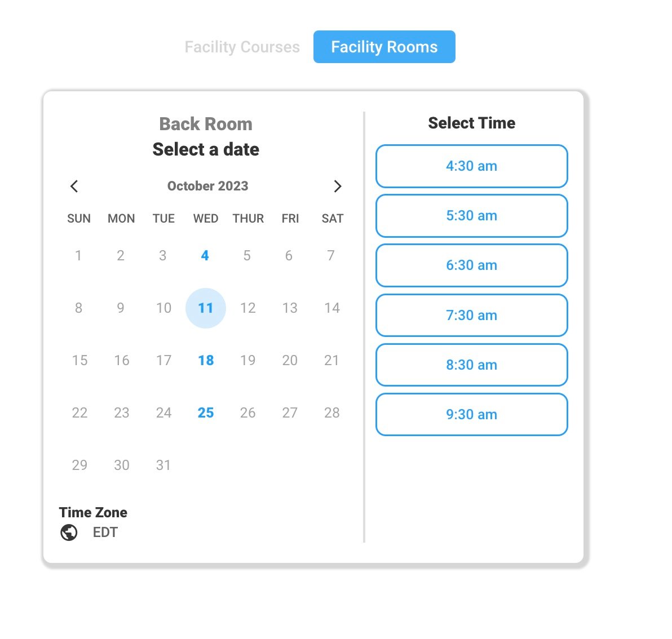Choose October 25 in the calendar
Screen dimensions: 672x639
(x=206, y=413)
